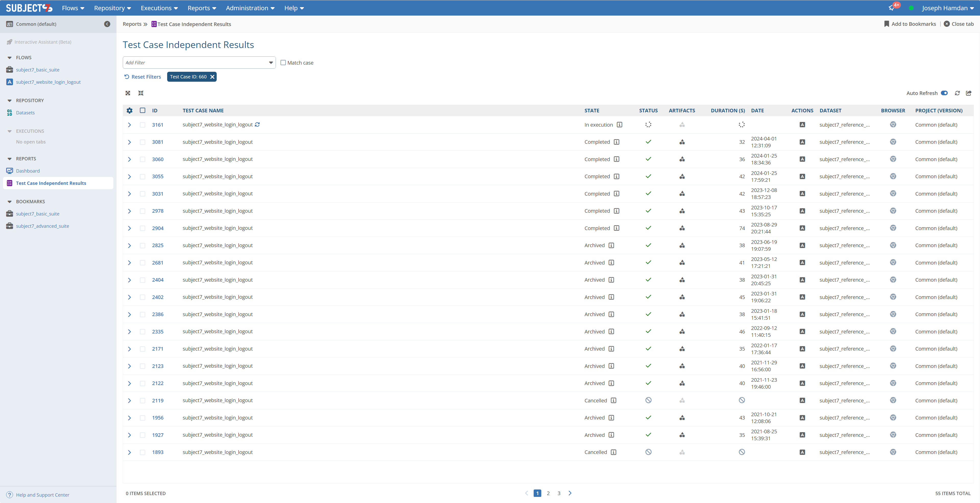The height and width of the screenshot is (503, 980).
Task: Click state info icon for execution 3060
Action: click(616, 159)
